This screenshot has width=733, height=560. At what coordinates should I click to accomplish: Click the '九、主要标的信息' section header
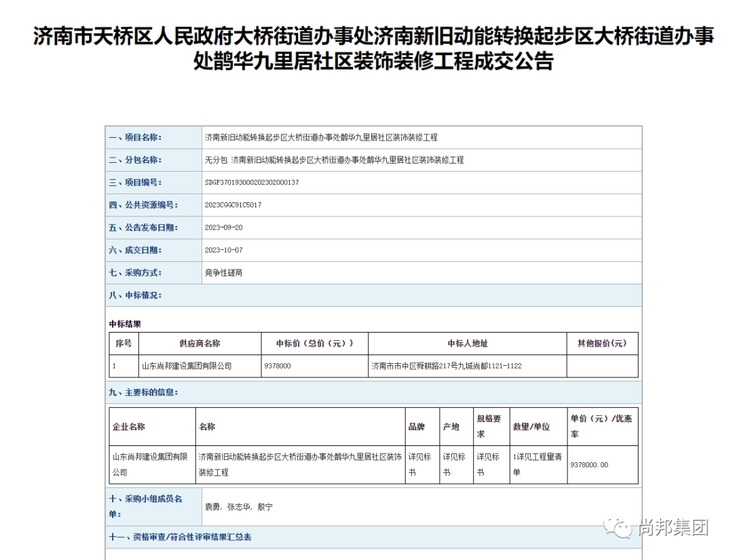373,392
